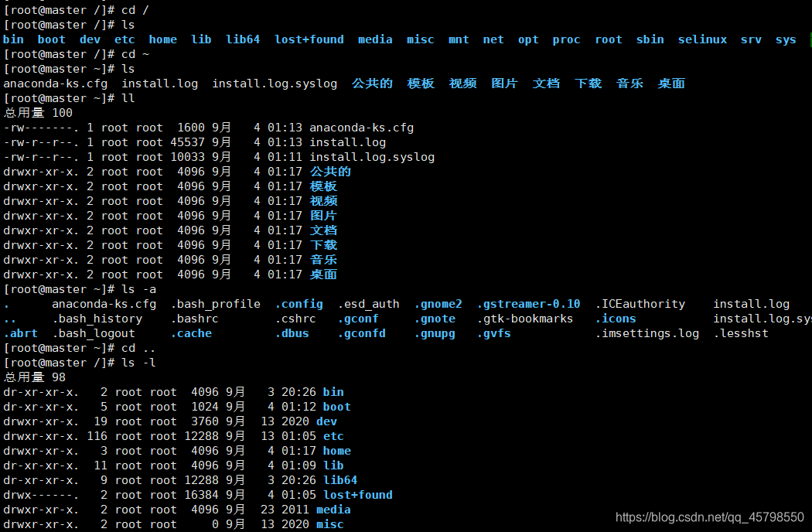Click the 'drwx------.' permission string
The image size is (812, 532).
[x=41, y=495]
